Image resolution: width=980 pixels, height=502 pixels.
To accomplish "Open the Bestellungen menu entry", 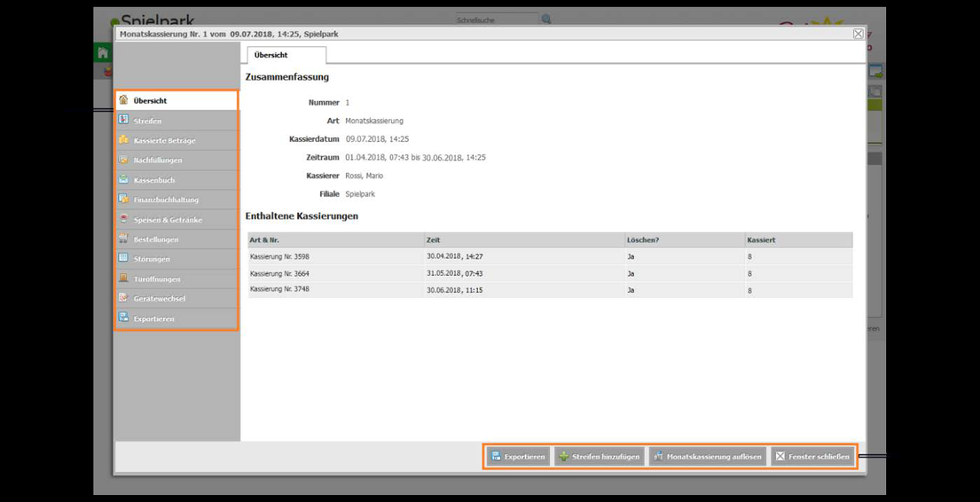I will point(176,239).
